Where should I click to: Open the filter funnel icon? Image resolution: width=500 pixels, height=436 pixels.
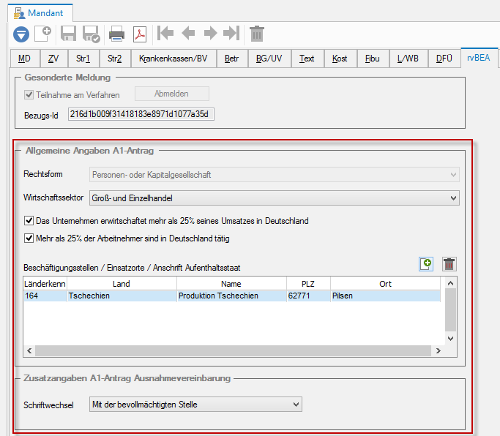21,34
